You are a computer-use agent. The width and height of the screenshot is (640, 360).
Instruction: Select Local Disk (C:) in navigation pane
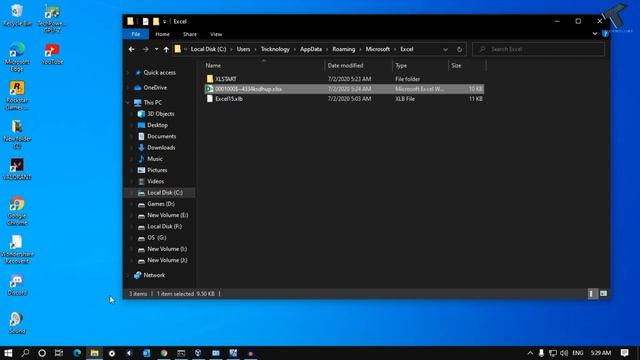pos(164,193)
